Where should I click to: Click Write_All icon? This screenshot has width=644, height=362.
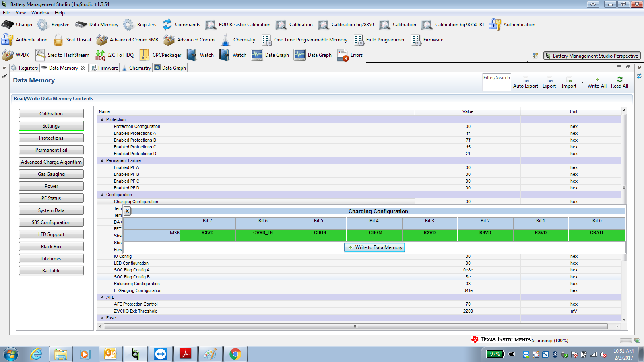(597, 79)
